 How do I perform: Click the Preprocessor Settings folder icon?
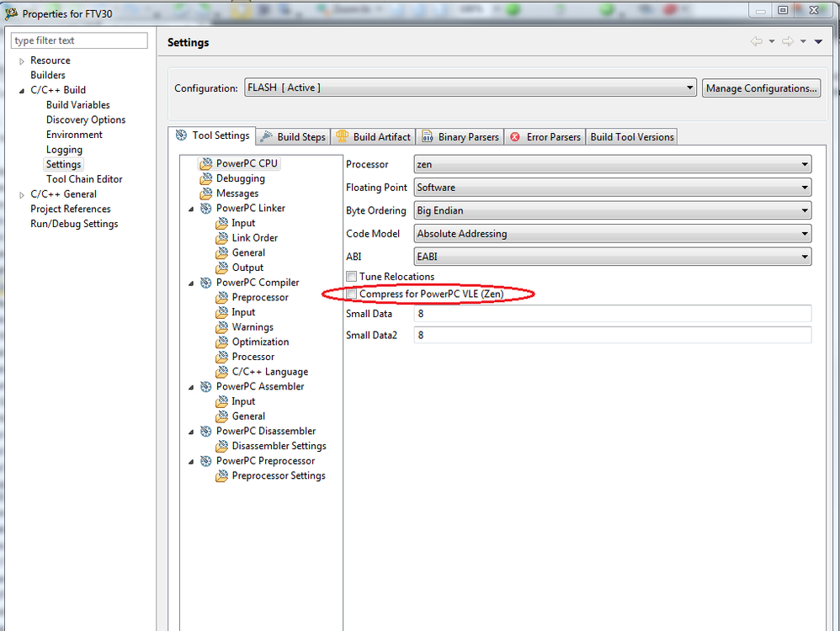click(222, 475)
